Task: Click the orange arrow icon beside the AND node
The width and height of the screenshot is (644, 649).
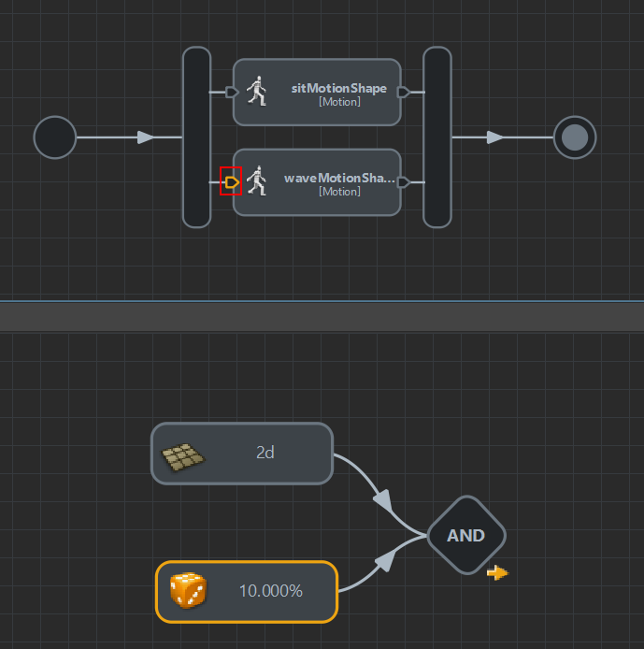Action: tap(497, 573)
